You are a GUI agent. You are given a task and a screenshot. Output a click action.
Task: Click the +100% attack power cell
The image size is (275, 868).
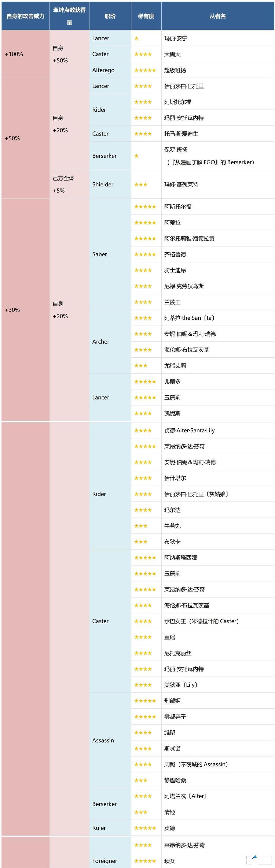click(x=14, y=54)
